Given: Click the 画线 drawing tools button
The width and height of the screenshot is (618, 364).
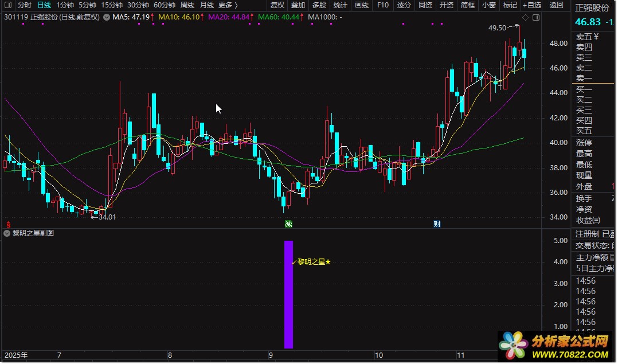Looking at the screenshot, I should pyautogui.click(x=362, y=5).
